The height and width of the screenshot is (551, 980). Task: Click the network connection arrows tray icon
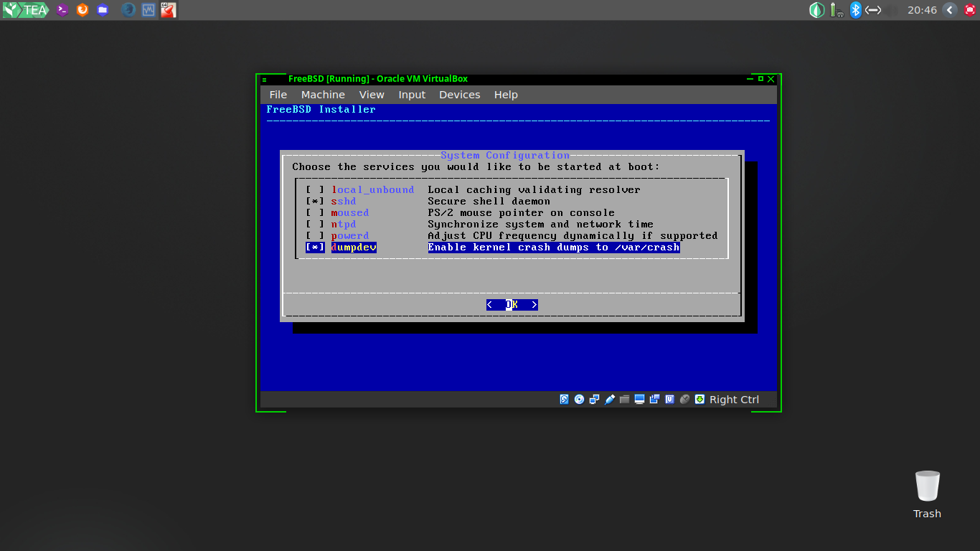(x=872, y=10)
